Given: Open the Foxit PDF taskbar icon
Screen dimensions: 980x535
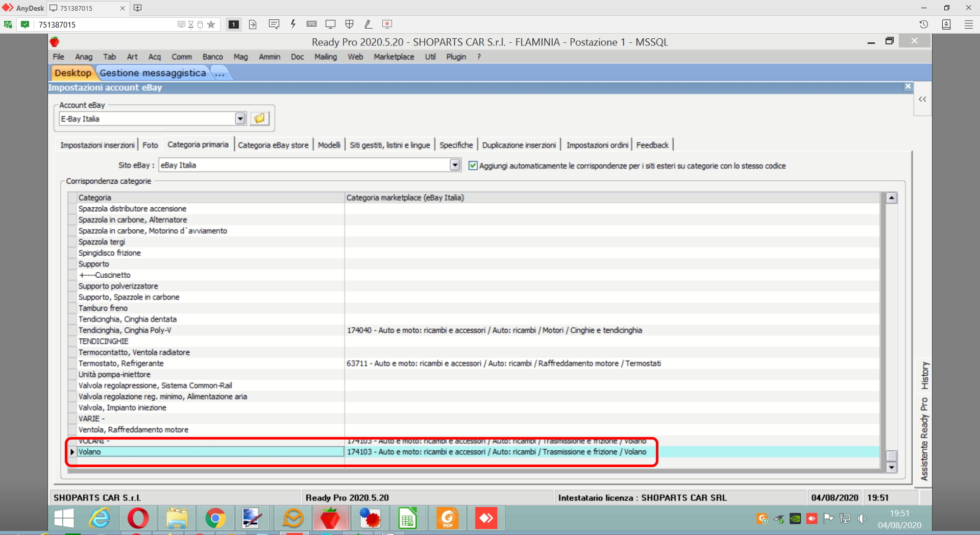Looking at the screenshot, I should click(447, 519).
